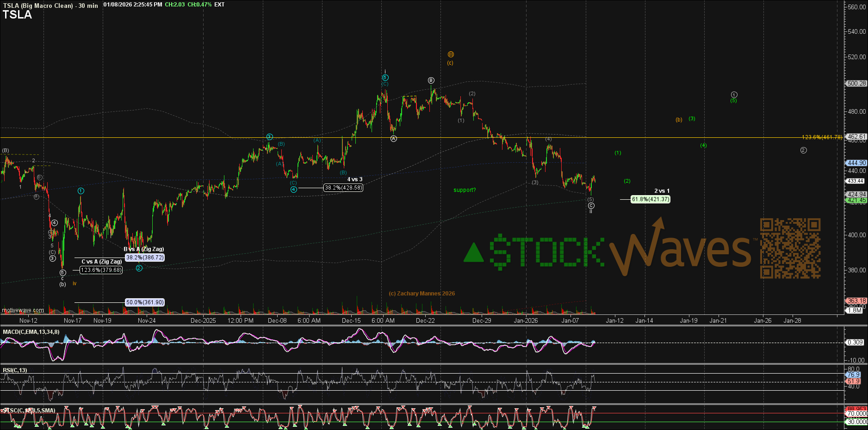The width and height of the screenshot is (868, 430).
Task: Click the StockWaves QR code
Action: click(x=790, y=249)
